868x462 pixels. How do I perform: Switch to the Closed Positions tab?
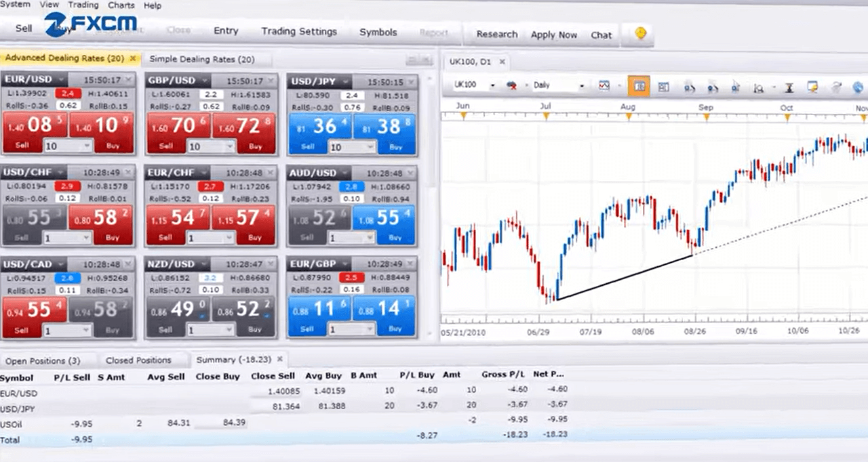(138, 360)
